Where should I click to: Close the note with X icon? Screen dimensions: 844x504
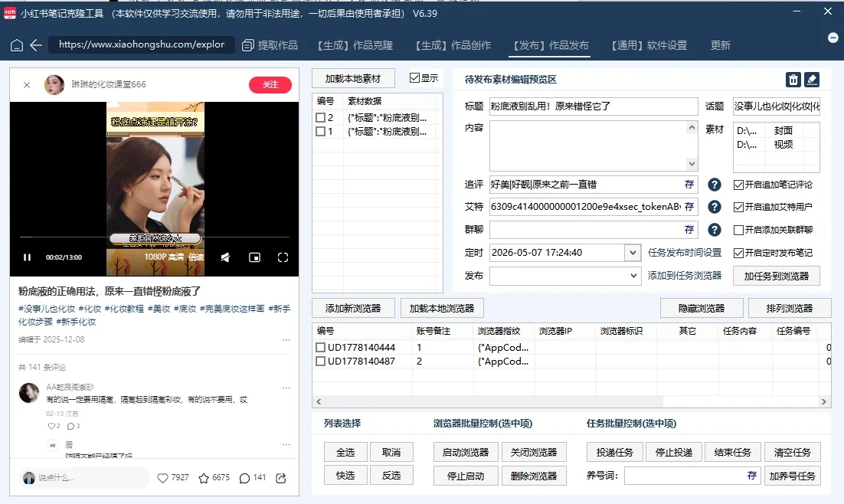point(27,84)
